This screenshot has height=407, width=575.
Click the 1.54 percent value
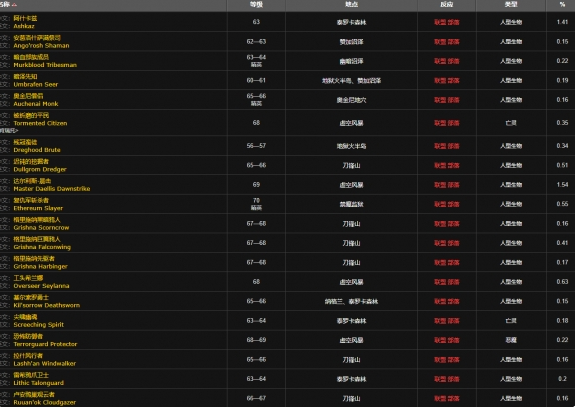coord(562,185)
